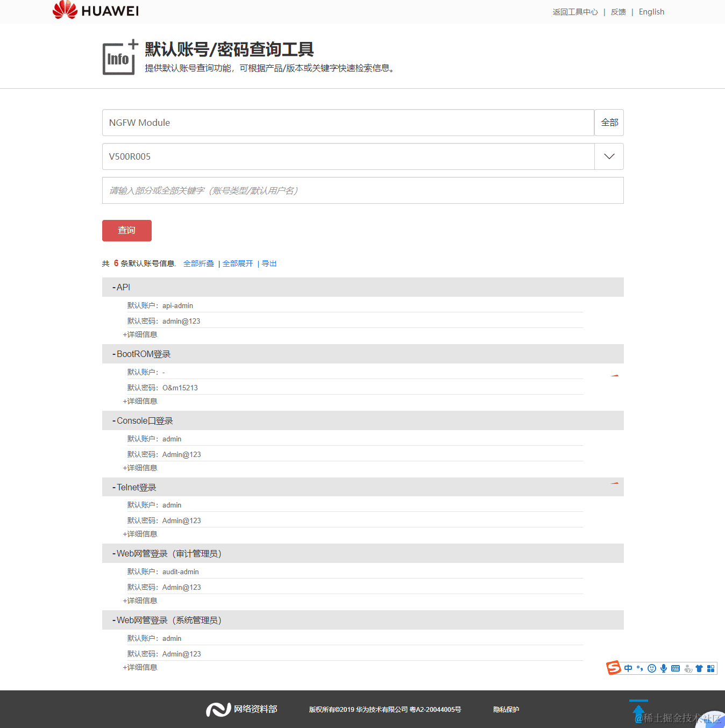Click the network documentation department logo

pyautogui.click(x=241, y=709)
